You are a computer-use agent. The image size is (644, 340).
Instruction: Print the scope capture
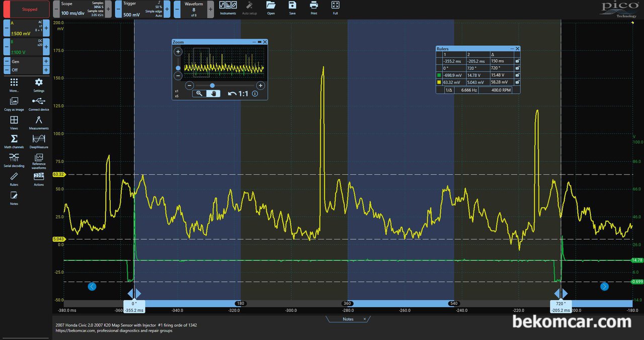[x=314, y=8]
